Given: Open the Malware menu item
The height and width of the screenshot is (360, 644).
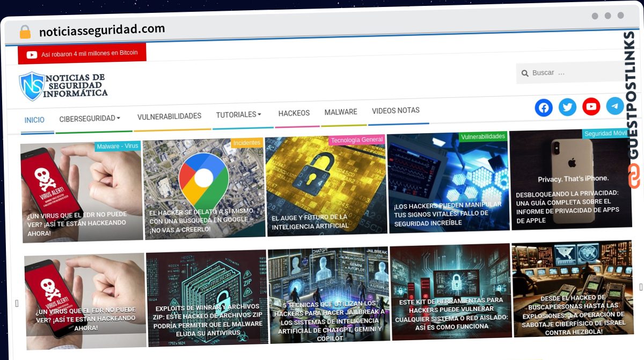Looking at the screenshot, I should click(341, 112).
